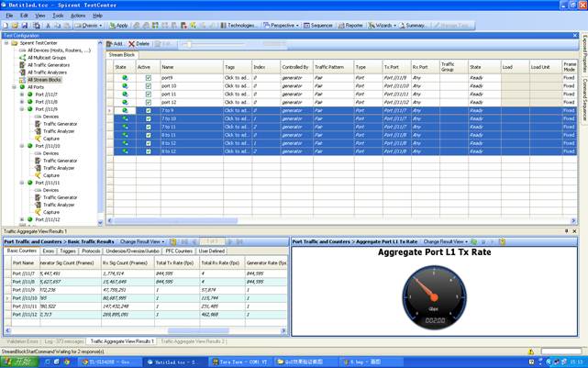
Task: Click Add stream block button
Action: point(115,44)
